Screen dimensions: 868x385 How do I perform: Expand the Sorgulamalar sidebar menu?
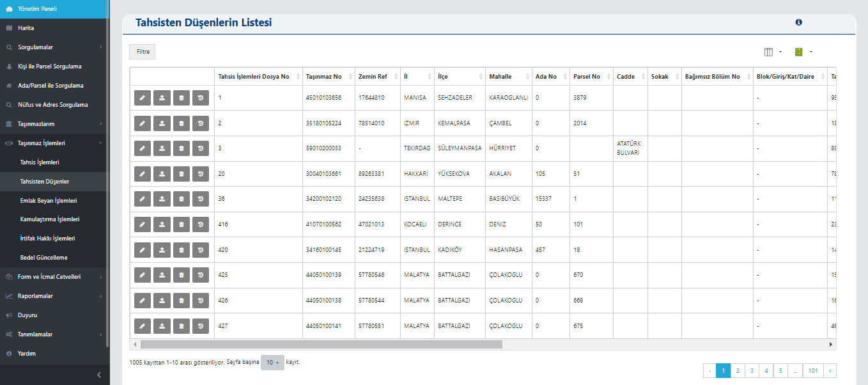click(x=54, y=47)
